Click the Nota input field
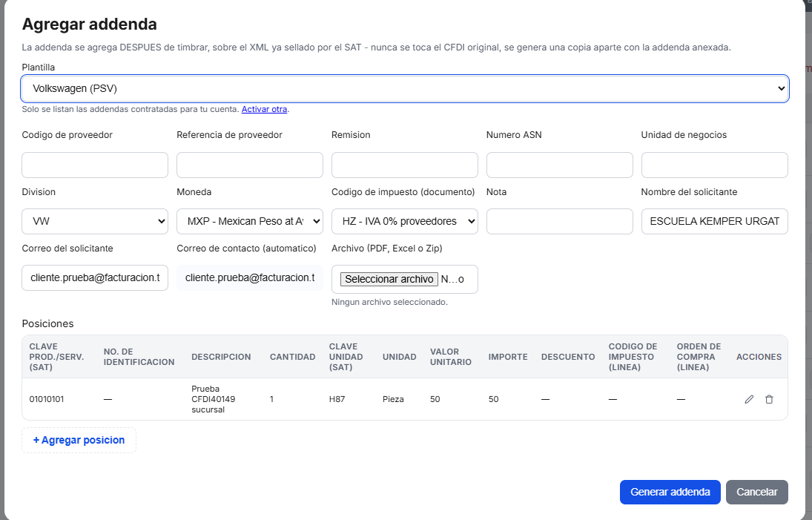 click(559, 222)
